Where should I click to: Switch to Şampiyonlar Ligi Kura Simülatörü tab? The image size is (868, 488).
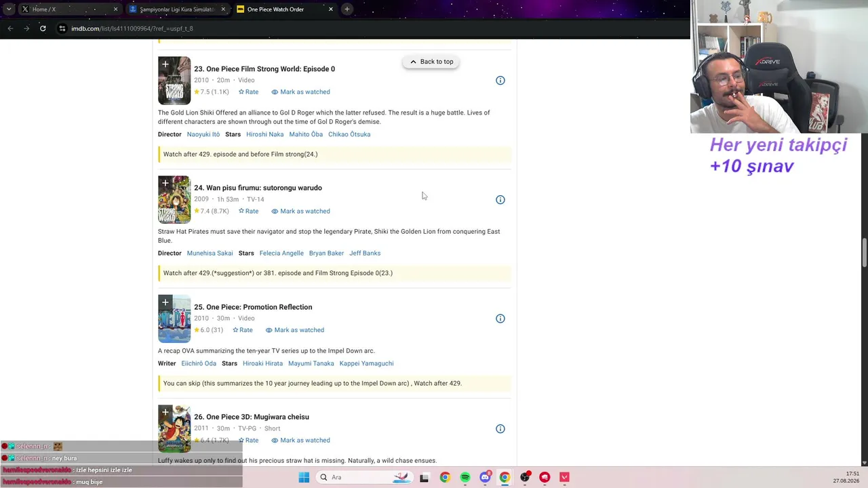[x=176, y=9]
